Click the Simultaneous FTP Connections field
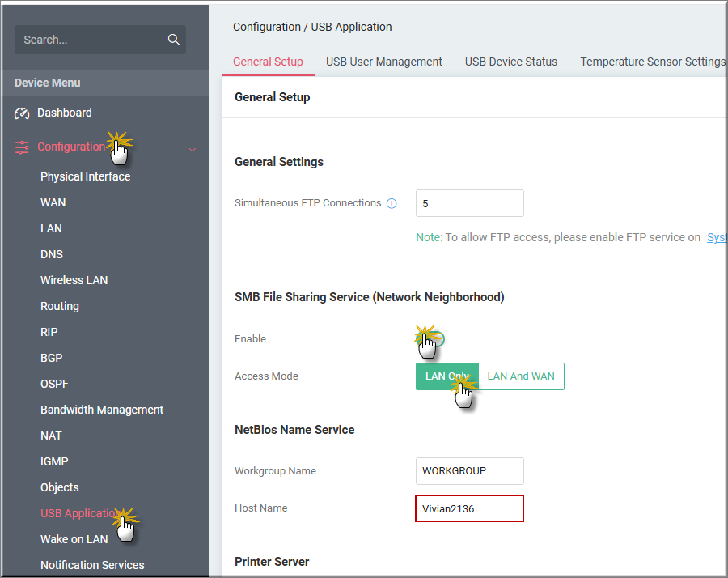Screen dimensions: 728x578 469,204
